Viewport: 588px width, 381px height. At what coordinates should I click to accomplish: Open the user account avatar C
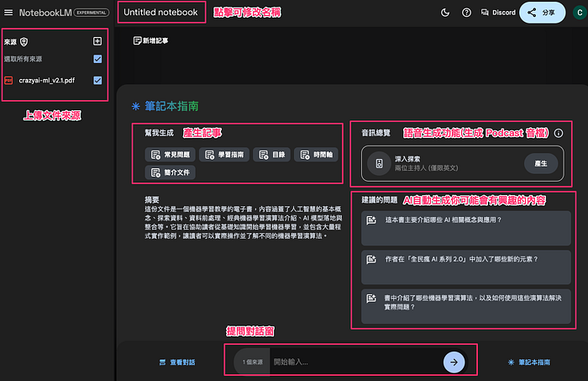point(580,13)
